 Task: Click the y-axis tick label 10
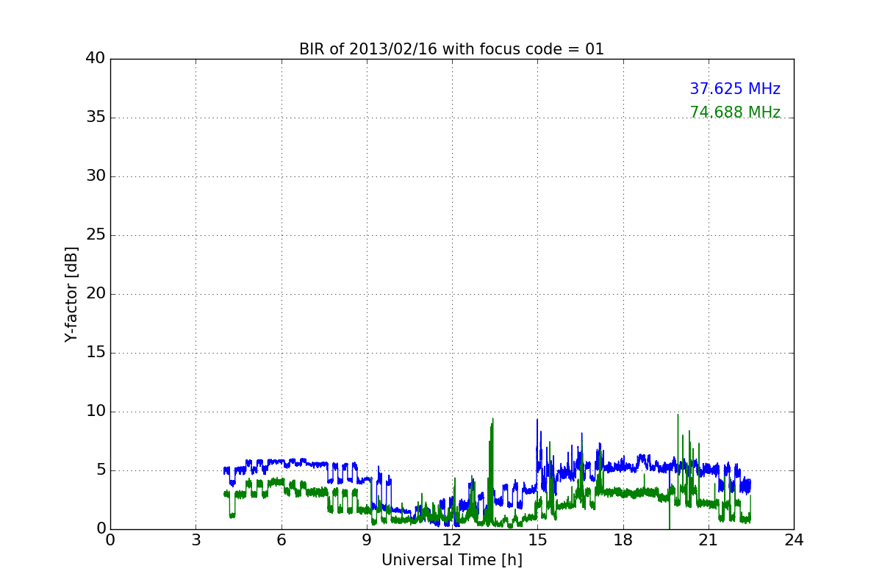(x=95, y=412)
